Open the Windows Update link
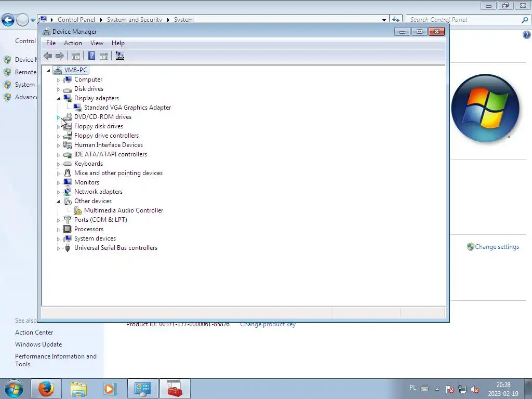 pos(38,344)
